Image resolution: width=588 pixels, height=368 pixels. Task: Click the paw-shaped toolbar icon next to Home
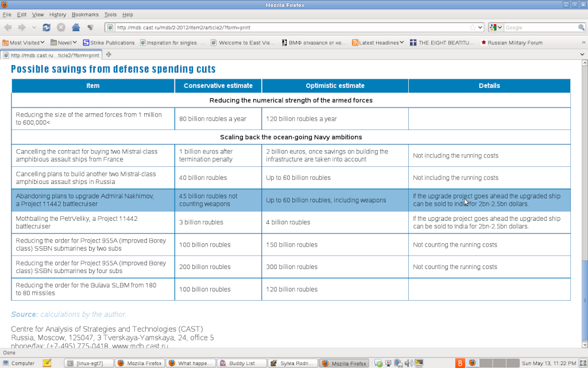pyautogui.click(x=90, y=28)
